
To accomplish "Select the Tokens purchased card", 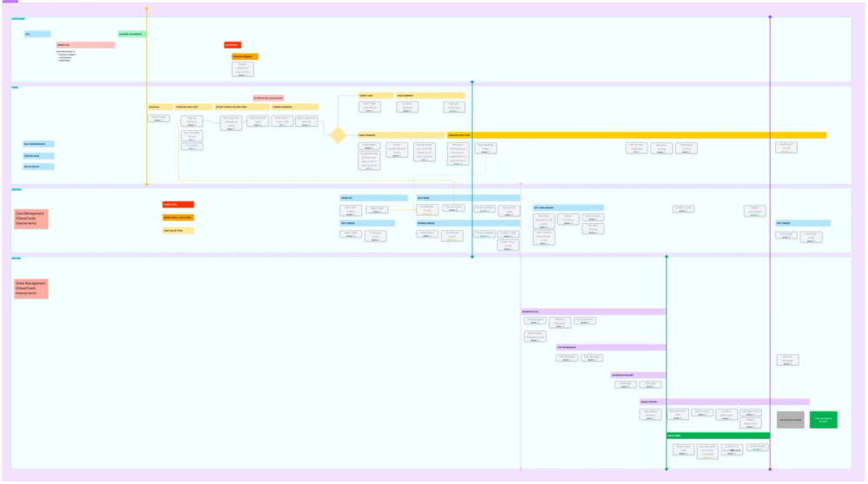I will 755,210.
